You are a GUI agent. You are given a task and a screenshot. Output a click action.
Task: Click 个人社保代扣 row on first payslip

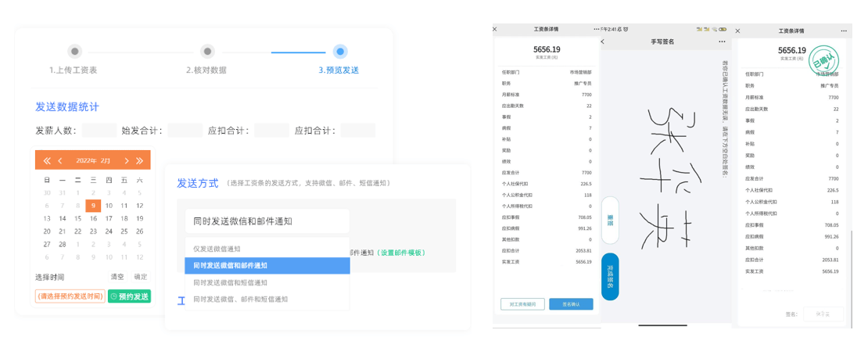coord(546,184)
